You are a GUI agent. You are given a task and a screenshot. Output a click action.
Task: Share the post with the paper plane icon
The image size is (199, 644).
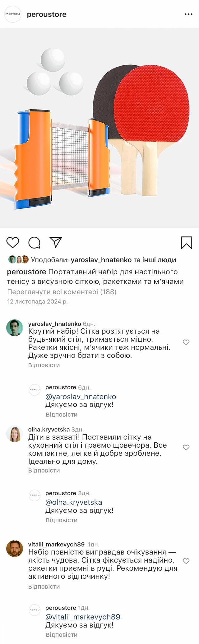coord(56,243)
